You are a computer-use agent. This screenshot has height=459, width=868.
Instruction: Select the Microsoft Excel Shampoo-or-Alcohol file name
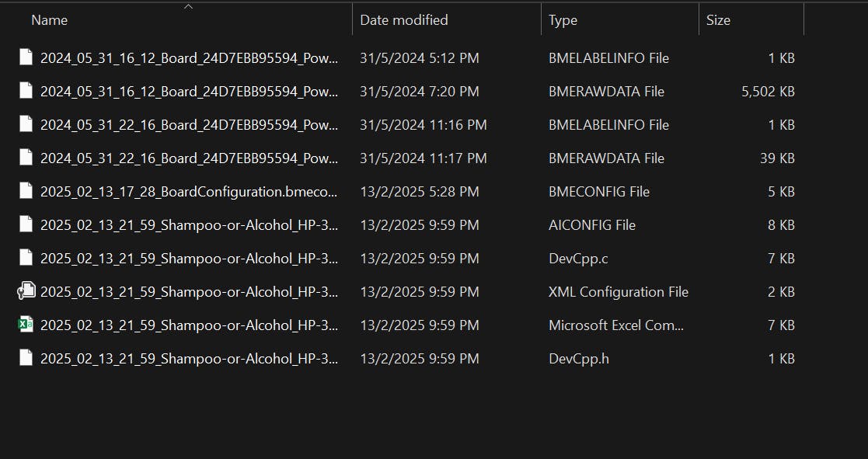click(189, 325)
